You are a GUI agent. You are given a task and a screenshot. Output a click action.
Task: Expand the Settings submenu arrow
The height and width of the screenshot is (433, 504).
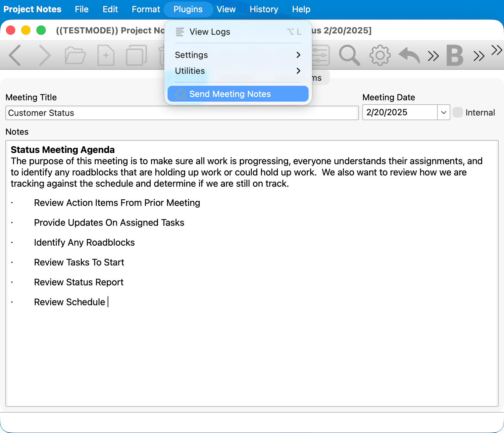298,55
